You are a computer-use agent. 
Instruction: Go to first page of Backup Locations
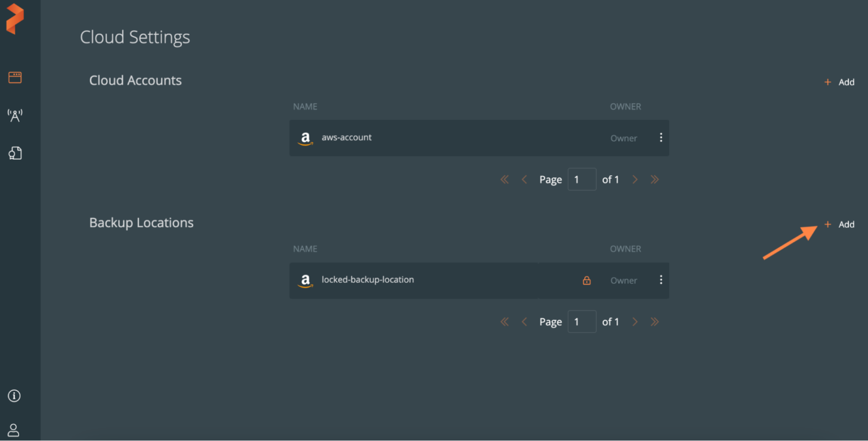(x=505, y=322)
